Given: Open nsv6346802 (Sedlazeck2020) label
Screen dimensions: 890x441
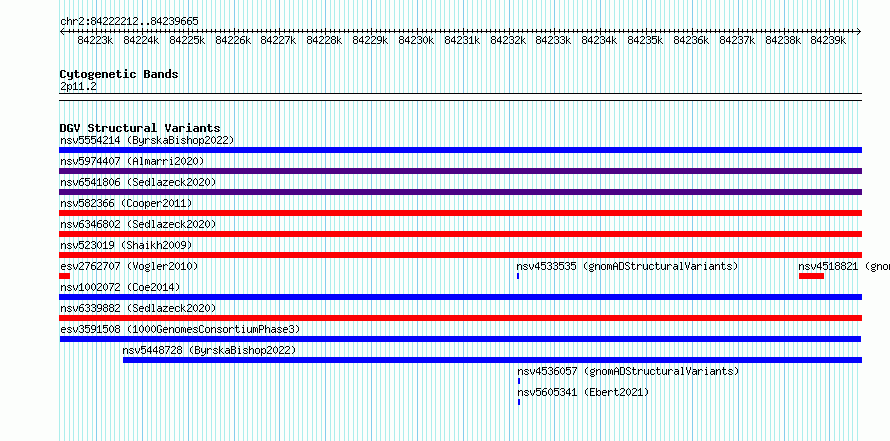Looking at the screenshot, I should [138, 224].
